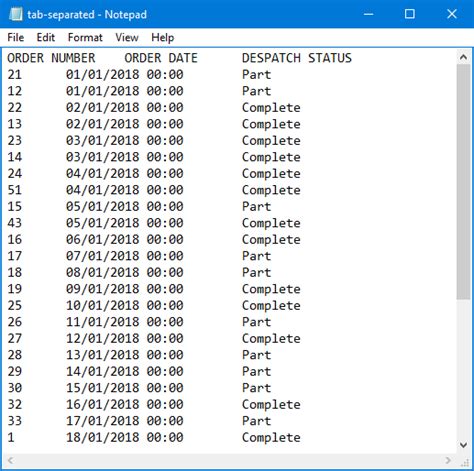Close the Notepad window
Image resolution: width=474 pixels, height=471 pixels.
click(x=452, y=14)
